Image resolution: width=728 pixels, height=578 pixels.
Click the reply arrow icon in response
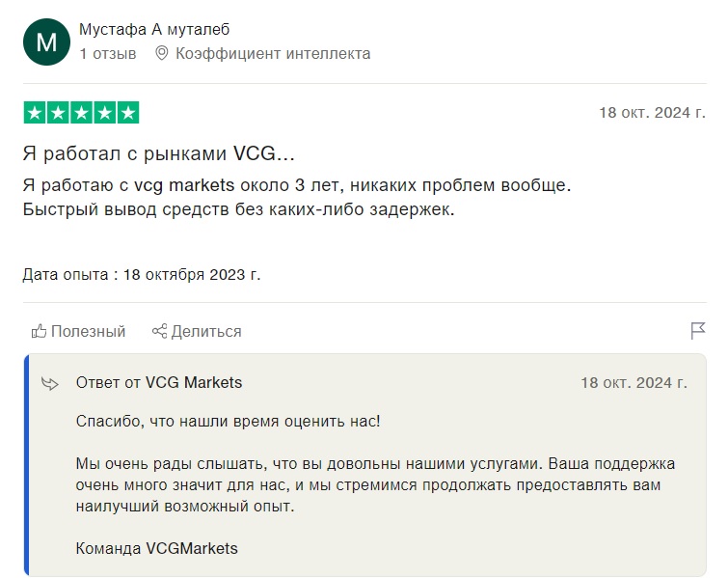click(50, 383)
